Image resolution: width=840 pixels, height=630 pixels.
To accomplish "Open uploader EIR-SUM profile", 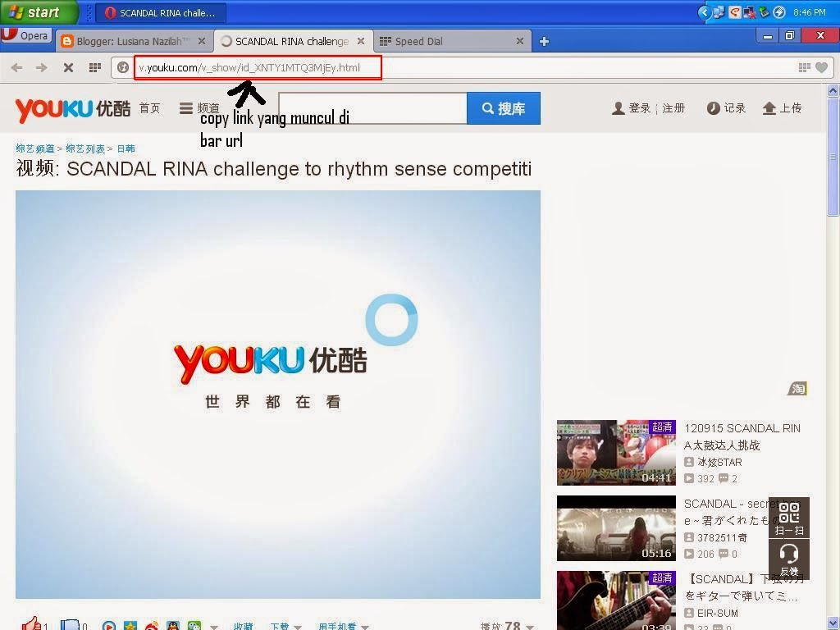I will point(717,613).
